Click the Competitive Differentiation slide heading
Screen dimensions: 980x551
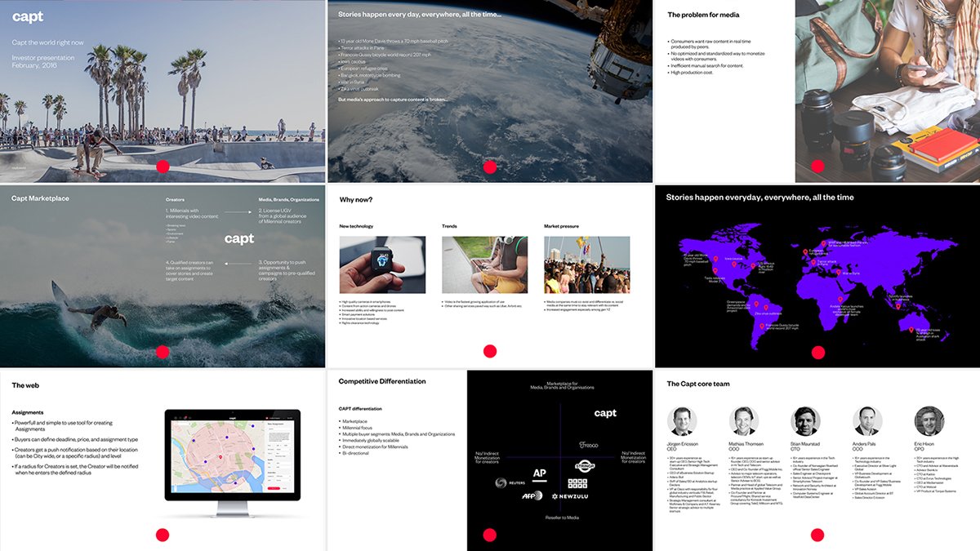click(382, 381)
